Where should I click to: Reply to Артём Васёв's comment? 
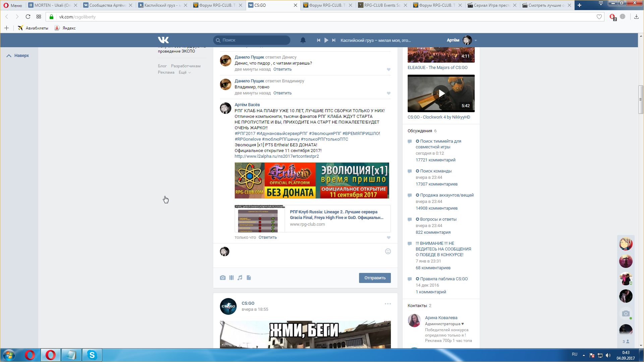coord(268,237)
